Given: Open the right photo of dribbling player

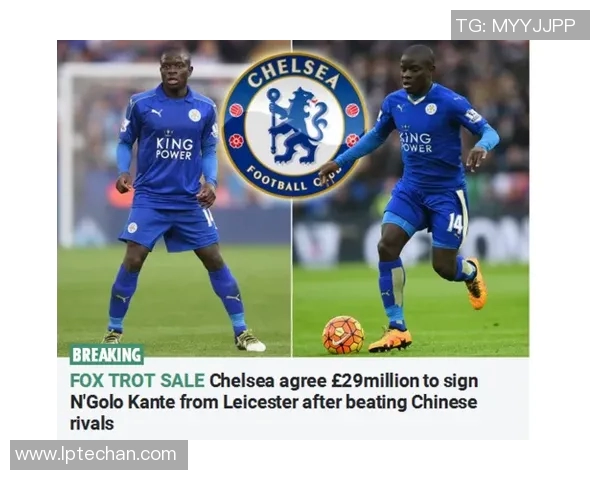Looking at the screenshot, I should pyautogui.click(x=411, y=198).
